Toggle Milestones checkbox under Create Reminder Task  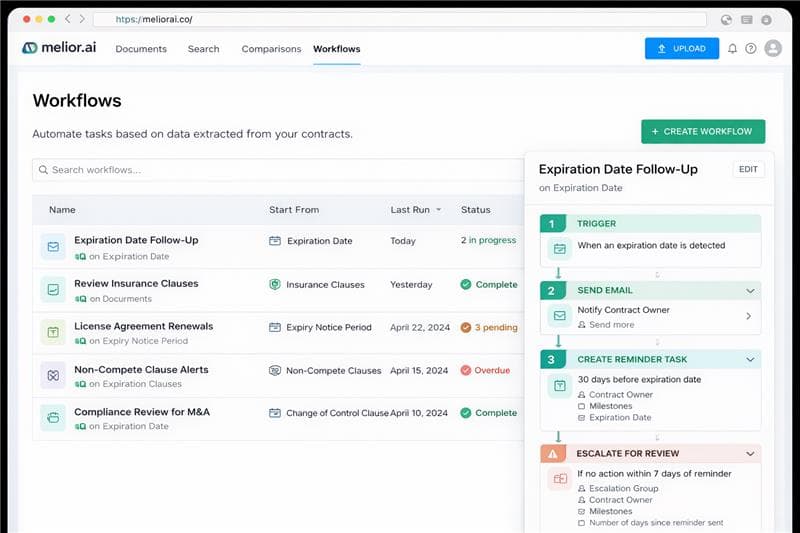pos(582,406)
